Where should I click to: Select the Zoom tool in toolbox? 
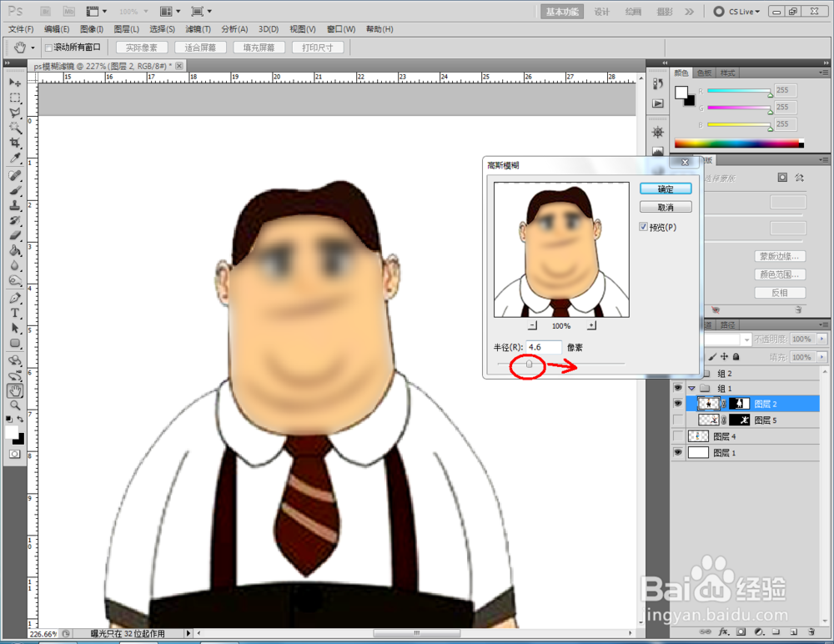[15, 406]
